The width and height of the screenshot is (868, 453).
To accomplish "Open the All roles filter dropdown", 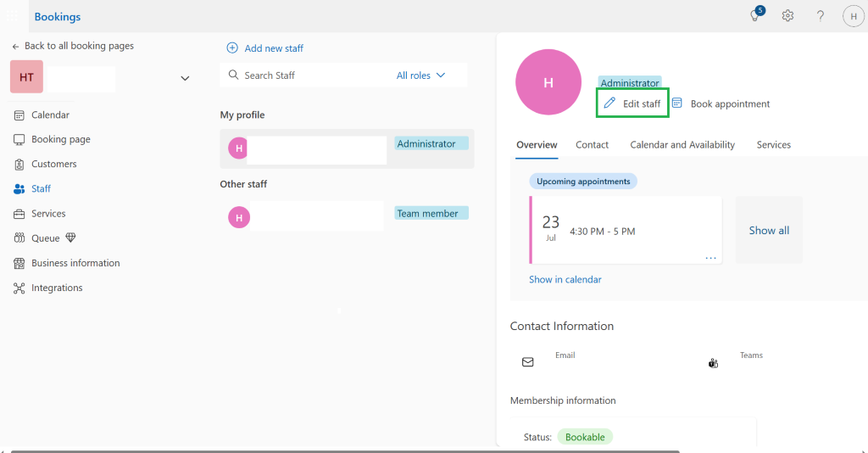I will point(420,75).
